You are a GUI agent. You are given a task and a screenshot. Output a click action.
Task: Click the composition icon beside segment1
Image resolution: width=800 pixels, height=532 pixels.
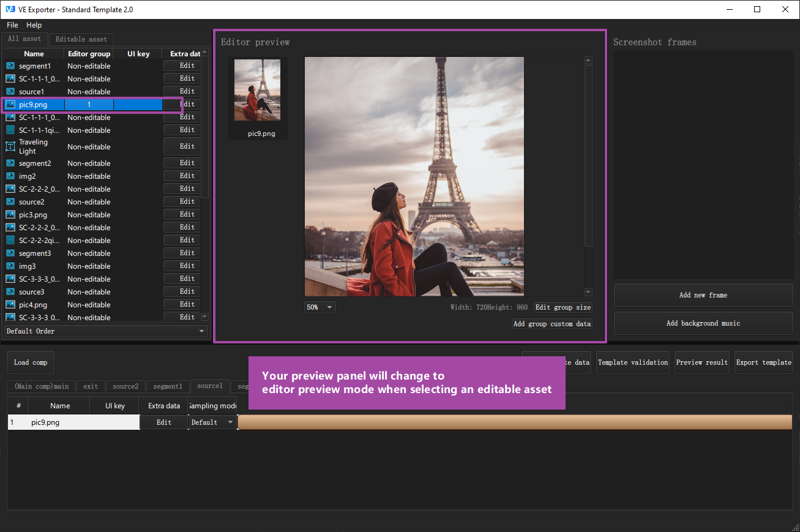coord(10,66)
